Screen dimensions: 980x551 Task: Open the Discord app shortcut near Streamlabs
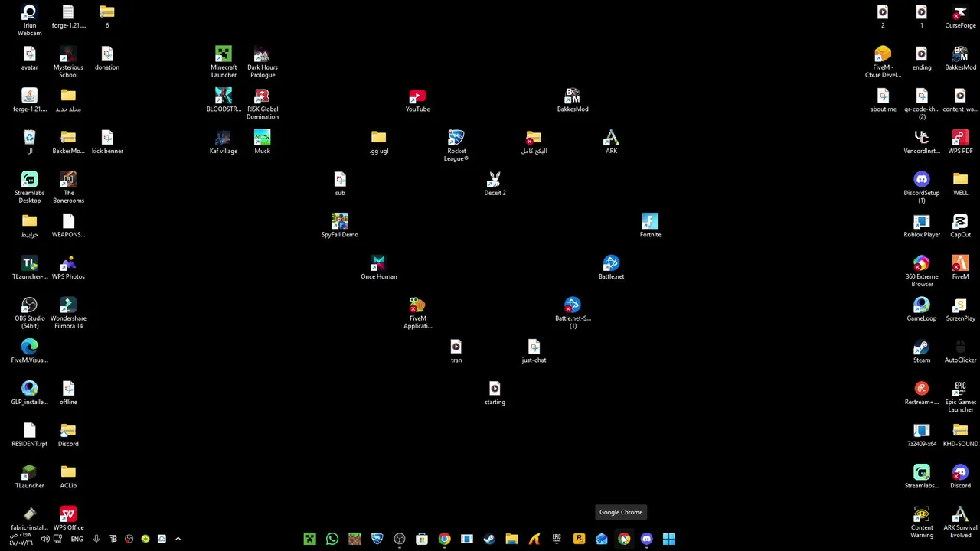pos(960,477)
